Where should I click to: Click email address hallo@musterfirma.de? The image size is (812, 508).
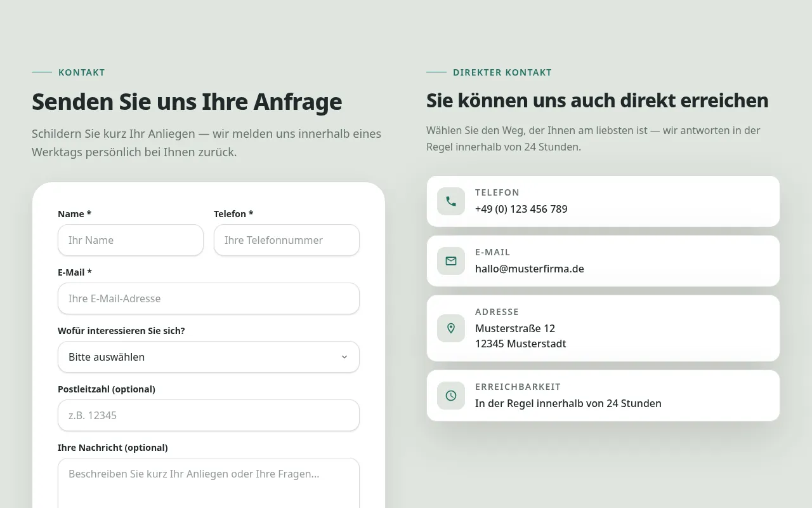tap(530, 269)
